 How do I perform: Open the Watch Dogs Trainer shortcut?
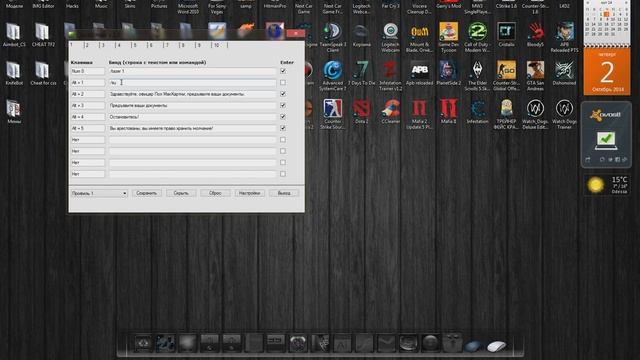pyautogui.click(x=564, y=114)
